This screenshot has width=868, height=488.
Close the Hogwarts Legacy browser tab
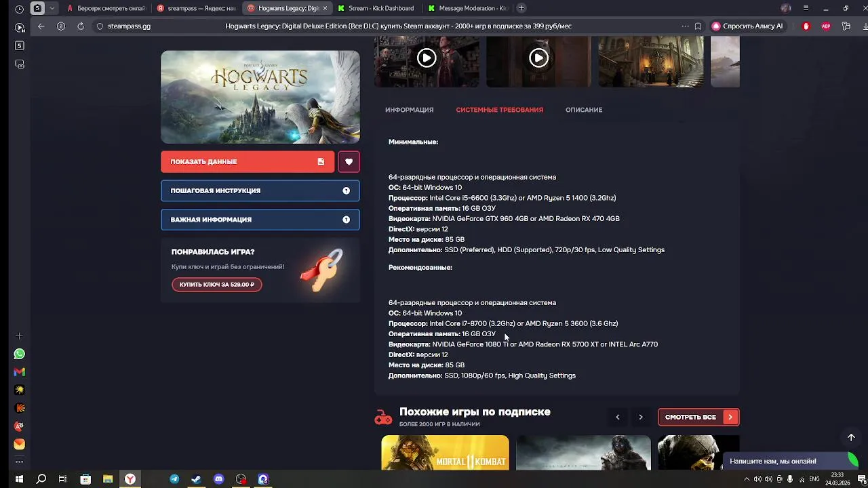point(325,8)
